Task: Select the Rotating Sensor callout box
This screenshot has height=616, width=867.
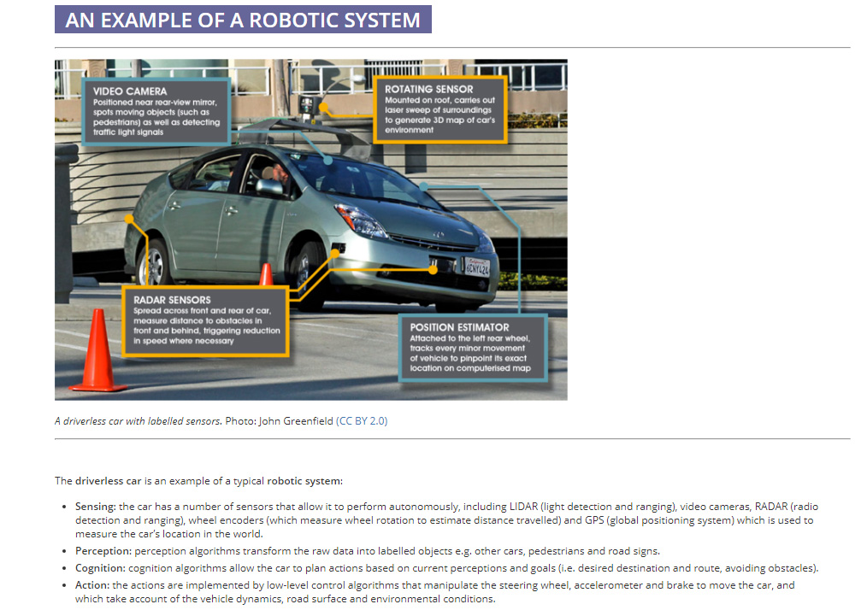Action: (440, 109)
